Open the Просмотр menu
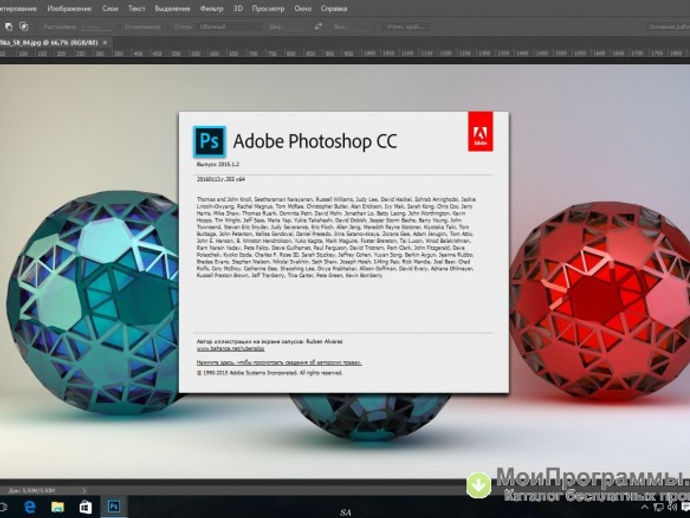Screen dimensions: 690x518 click(268, 8)
